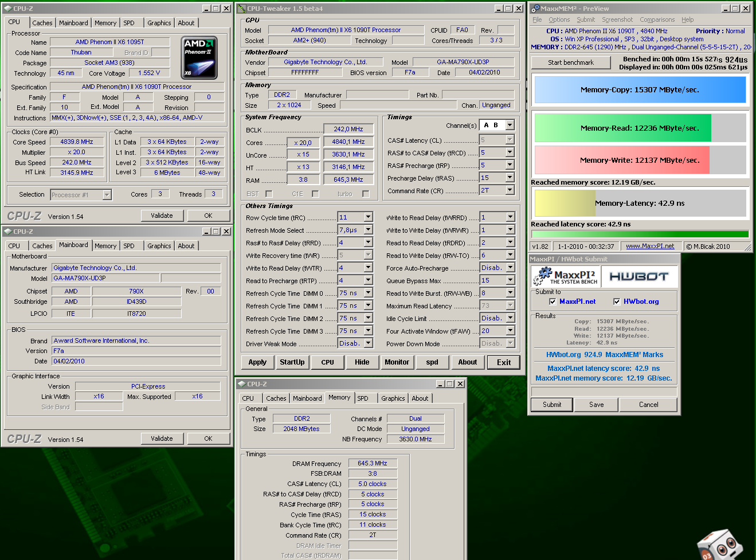This screenshot has height=560, width=756.
Task: Click the MaxxPI2 system bench logo
Action: (565, 276)
